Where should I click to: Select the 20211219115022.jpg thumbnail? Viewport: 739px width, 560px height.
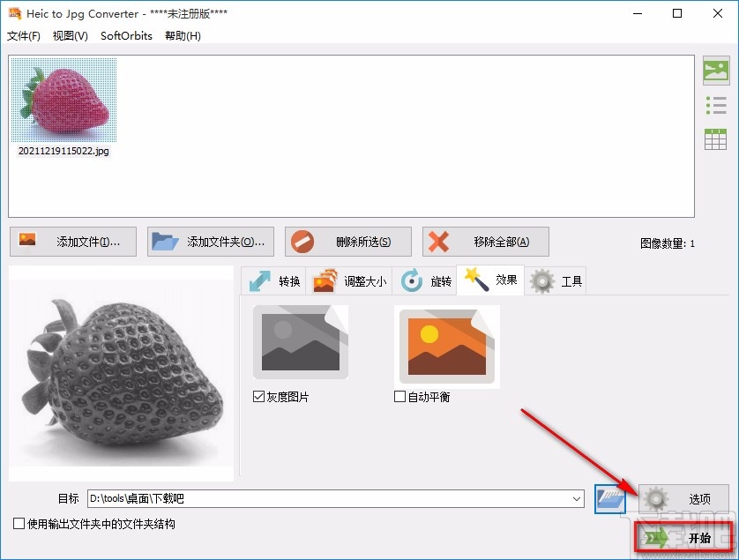coord(63,100)
